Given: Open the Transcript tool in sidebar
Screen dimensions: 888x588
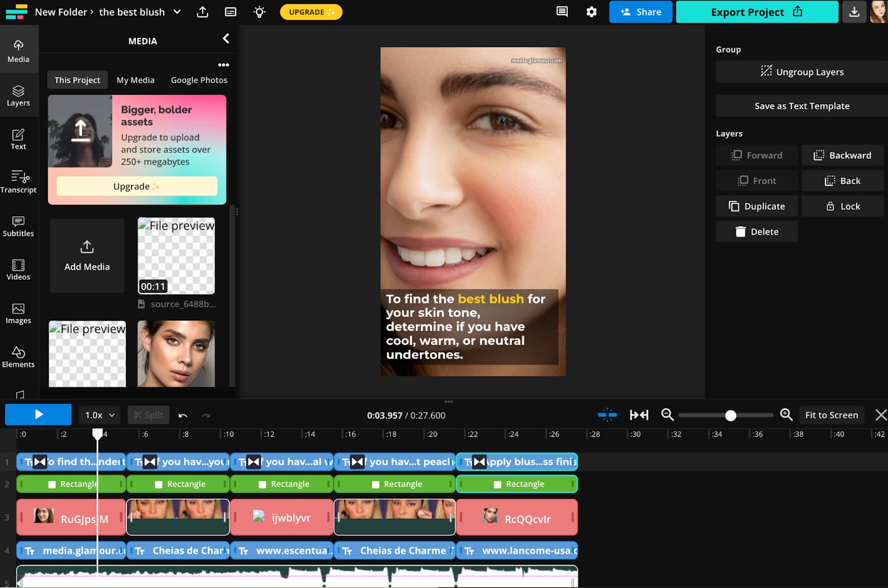Looking at the screenshot, I should click(18, 182).
